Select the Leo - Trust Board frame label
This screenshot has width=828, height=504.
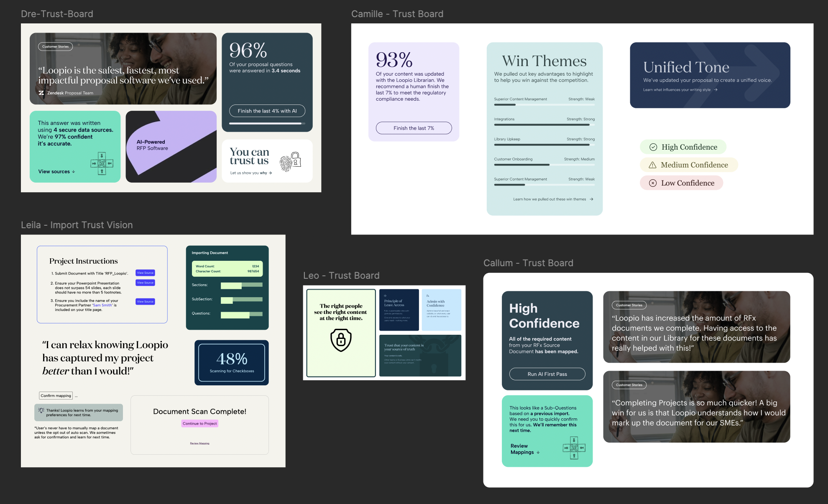(341, 275)
